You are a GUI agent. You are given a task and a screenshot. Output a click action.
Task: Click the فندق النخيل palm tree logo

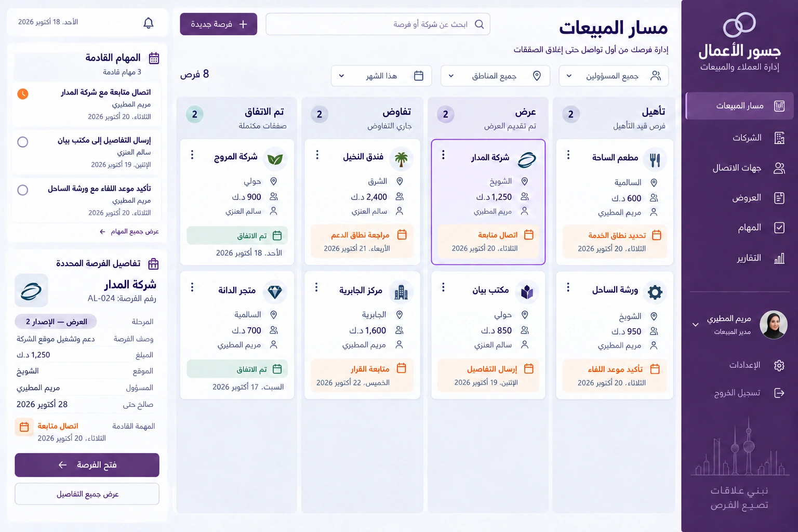[401, 159]
